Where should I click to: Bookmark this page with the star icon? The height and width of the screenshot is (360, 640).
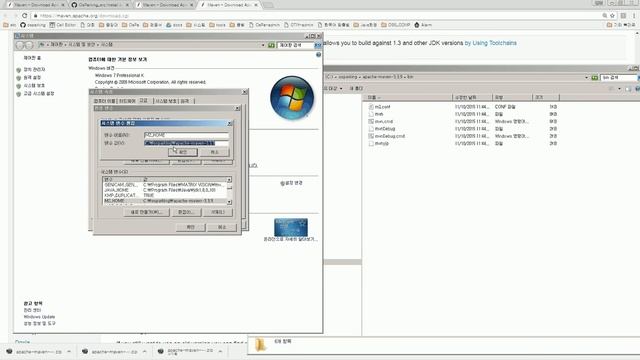[x=612, y=16]
